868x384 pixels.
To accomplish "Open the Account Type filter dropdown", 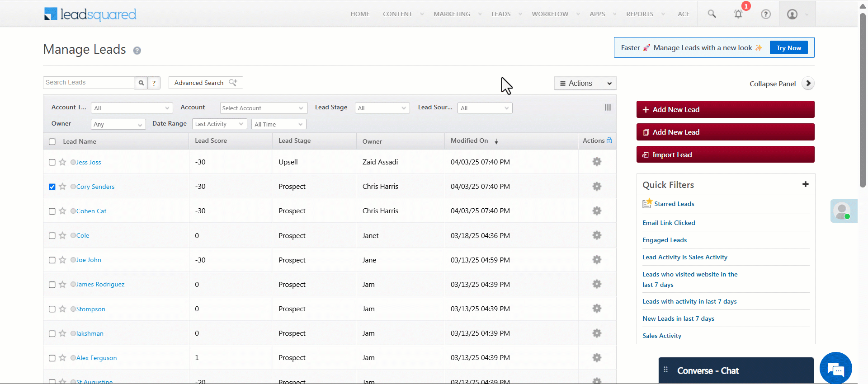I will point(132,108).
